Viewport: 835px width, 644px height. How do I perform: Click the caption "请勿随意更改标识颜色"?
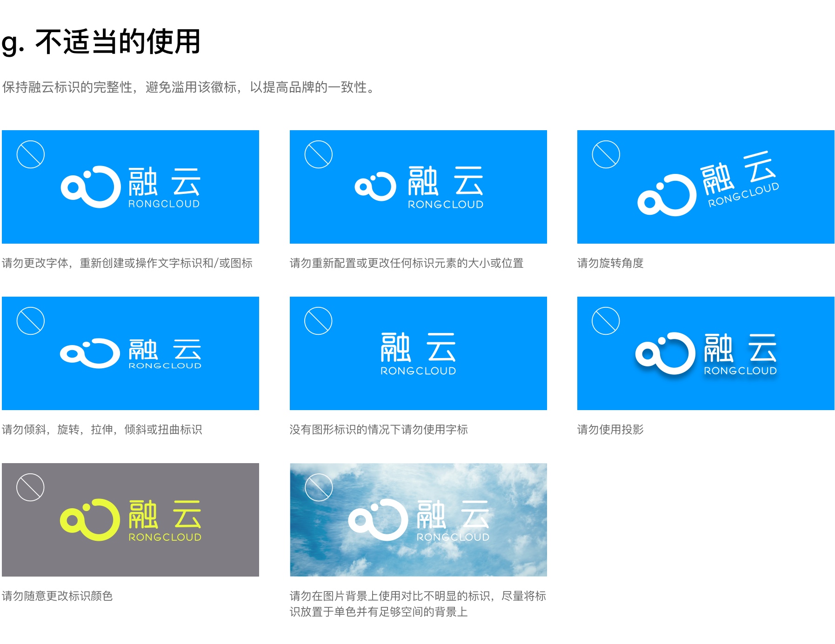pyautogui.click(x=57, y=596)
